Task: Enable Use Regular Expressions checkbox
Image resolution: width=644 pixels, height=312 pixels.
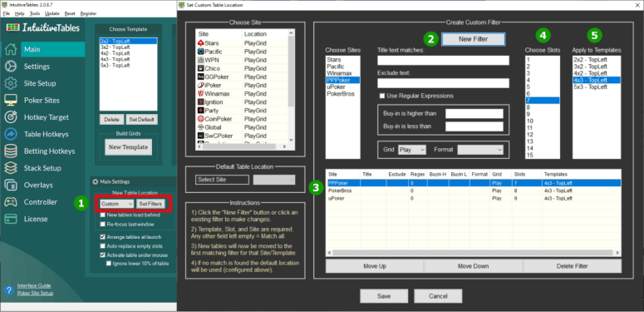Action: (x=382, y=96)
